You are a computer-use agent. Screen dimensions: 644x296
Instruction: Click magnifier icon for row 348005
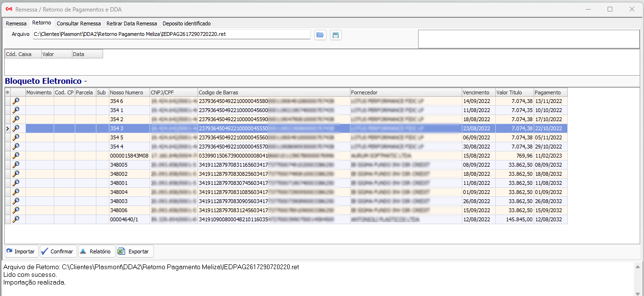(x=16, y=165)
